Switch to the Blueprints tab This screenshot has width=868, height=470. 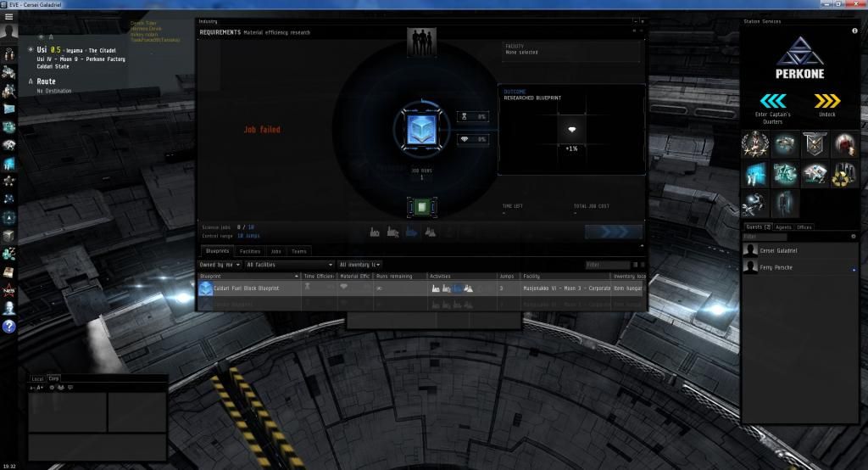coord(217,251)
